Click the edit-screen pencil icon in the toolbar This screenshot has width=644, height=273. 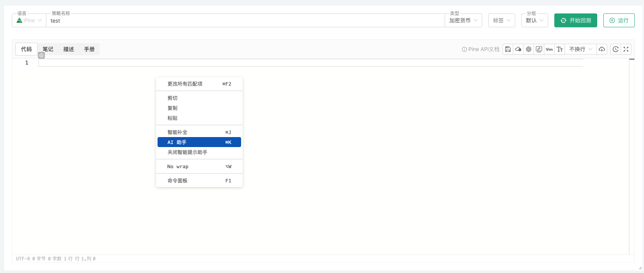539,49
